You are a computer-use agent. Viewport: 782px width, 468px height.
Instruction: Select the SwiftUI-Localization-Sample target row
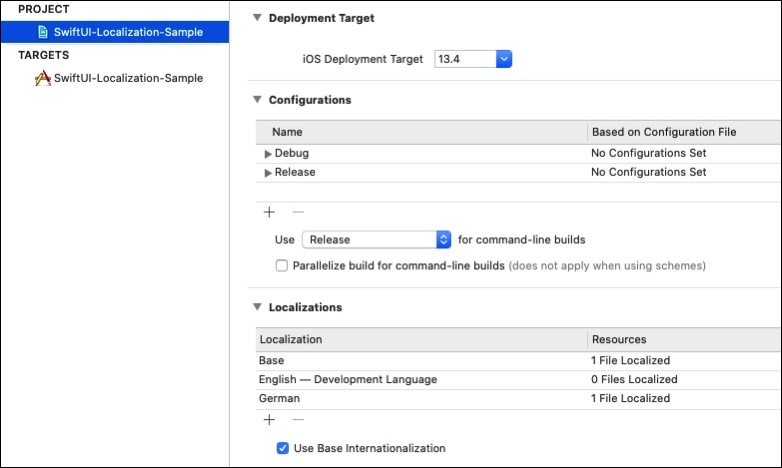pos(115,78)
